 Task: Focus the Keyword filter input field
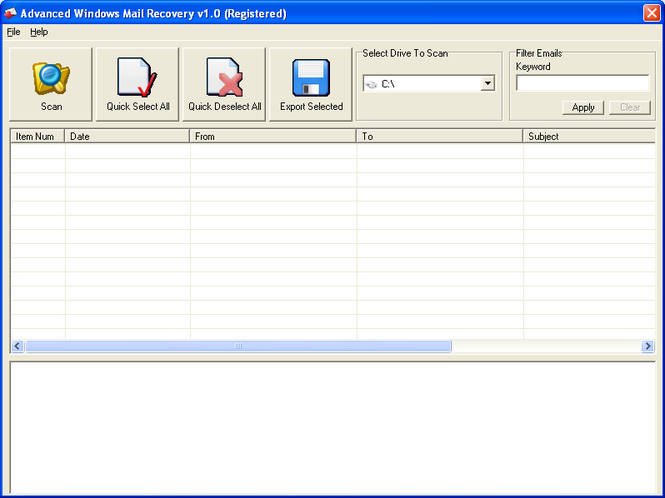coord(582,83)
